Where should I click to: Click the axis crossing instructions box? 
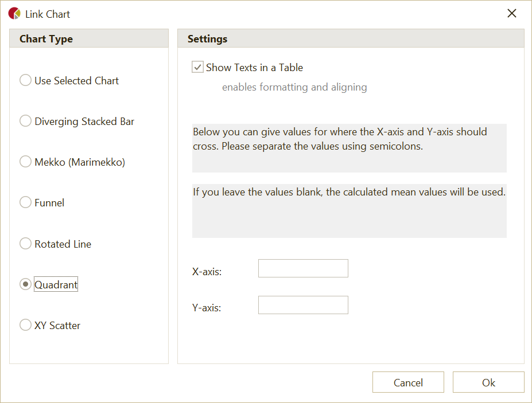(349, 146)
